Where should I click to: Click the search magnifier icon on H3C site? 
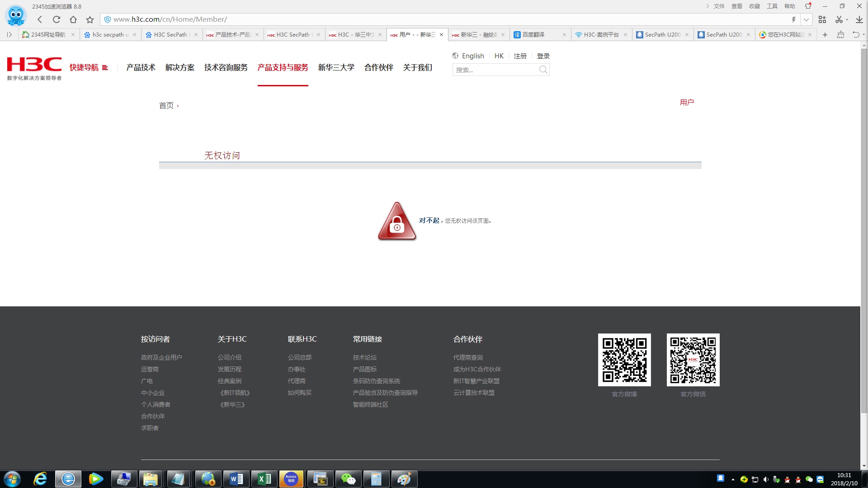pyautogui.click(x=543, y=70)
